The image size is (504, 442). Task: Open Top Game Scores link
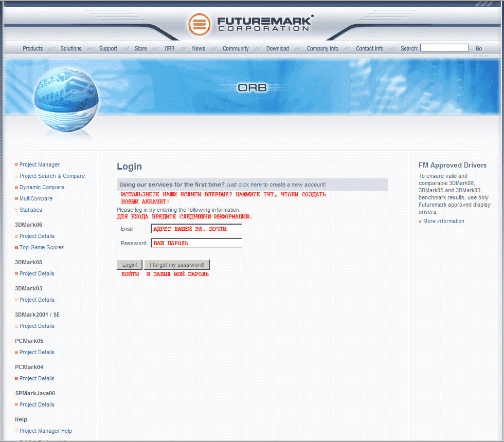[x=42, y=247]
